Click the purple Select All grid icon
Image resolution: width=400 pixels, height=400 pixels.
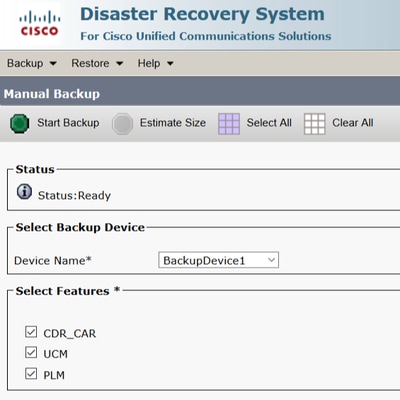coord(229,124)
